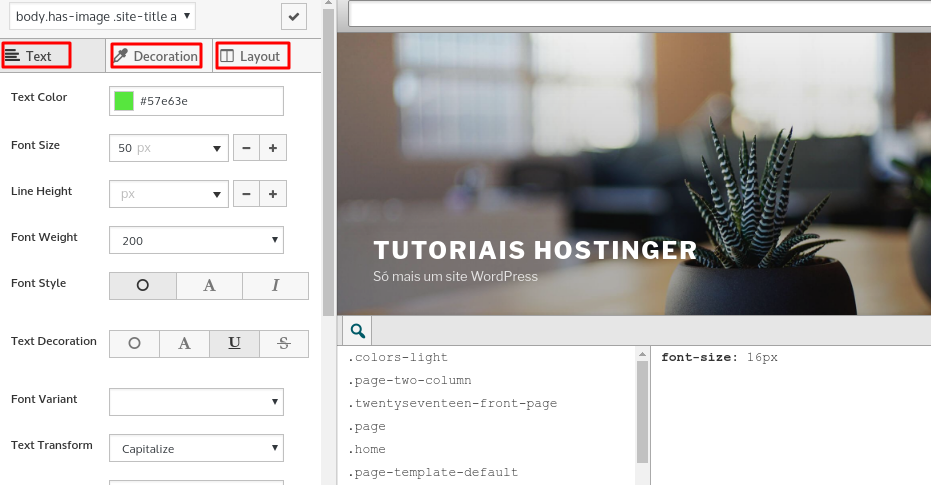This screenshot has width=931, height=485.
Task: Select Font Style italic I option
Action: tap(276, 286)
